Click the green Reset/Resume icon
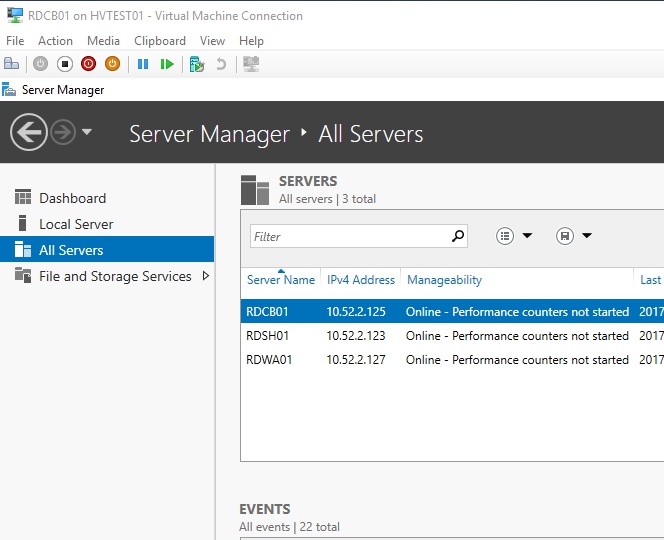The image size is (664, 540). (167, 64)
